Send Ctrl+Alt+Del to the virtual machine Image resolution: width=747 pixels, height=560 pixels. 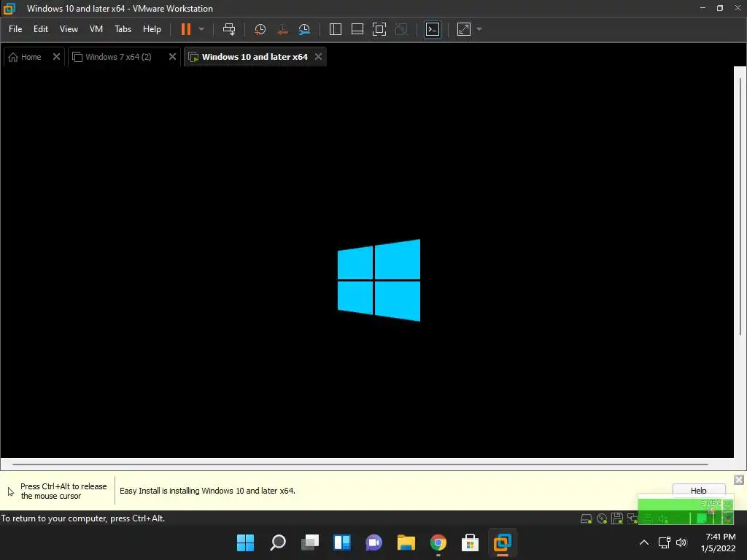[229, 29]
